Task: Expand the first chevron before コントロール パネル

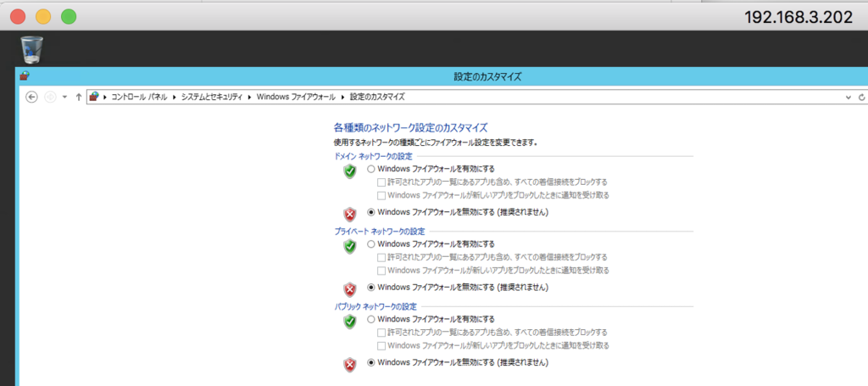Action: coord(105,97)
